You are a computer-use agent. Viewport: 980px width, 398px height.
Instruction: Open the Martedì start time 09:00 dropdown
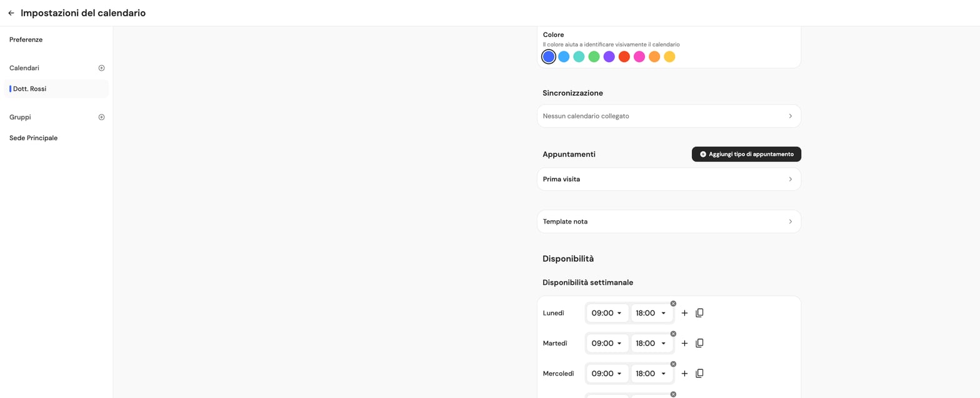[x=607, y=343]
